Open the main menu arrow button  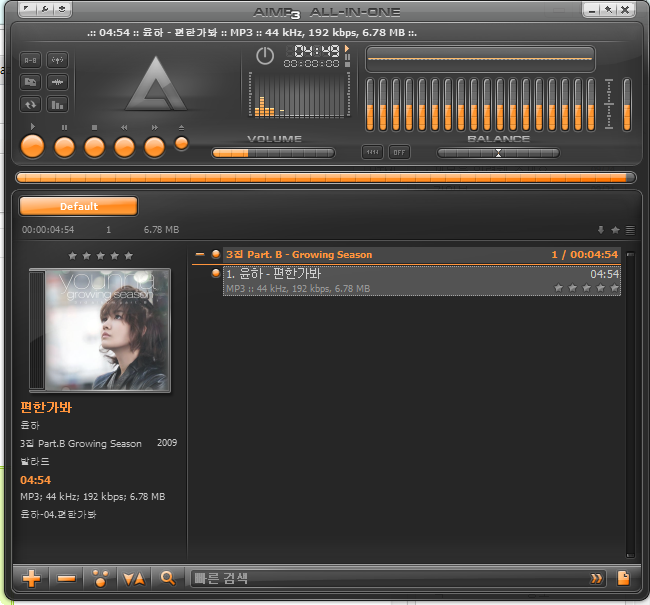click(x=27, y=9)
